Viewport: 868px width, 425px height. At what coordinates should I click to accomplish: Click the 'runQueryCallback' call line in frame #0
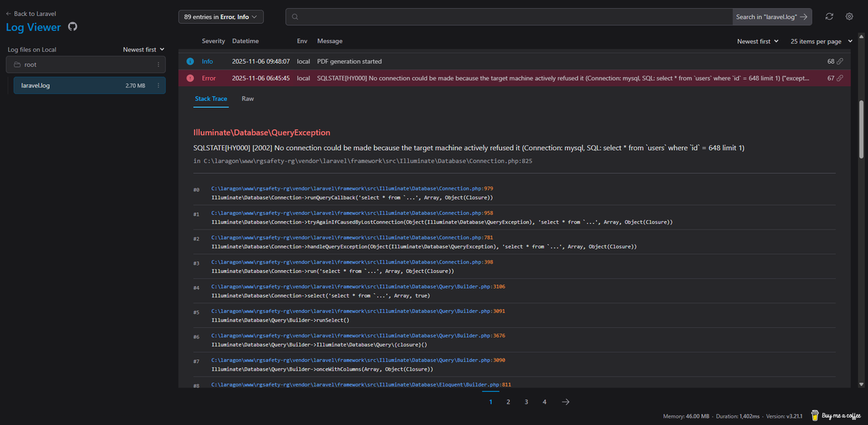[x=352, y=198]
